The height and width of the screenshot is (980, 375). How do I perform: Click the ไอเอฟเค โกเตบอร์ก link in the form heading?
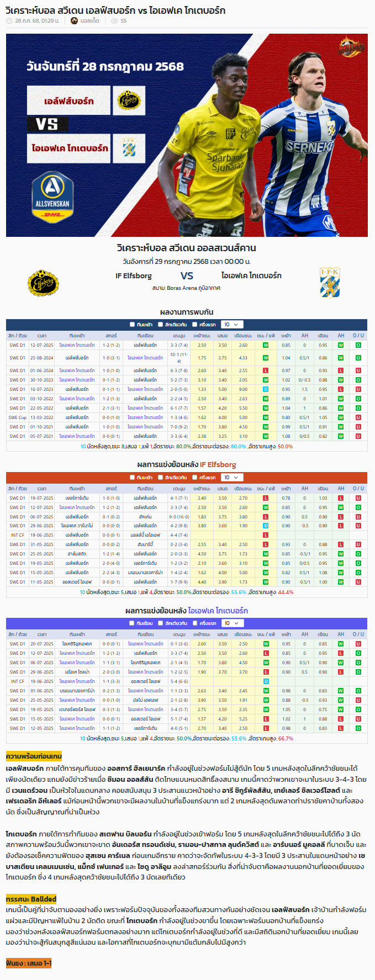218,611
